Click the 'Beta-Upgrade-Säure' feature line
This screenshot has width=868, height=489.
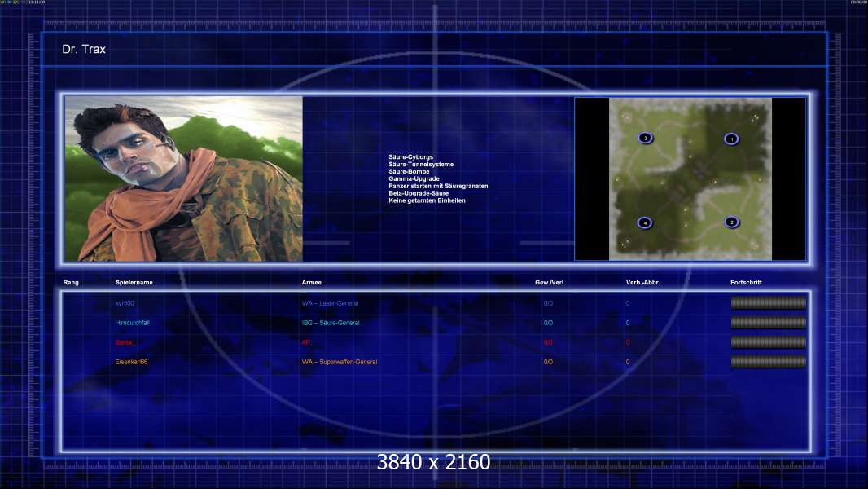click(419, 193)
